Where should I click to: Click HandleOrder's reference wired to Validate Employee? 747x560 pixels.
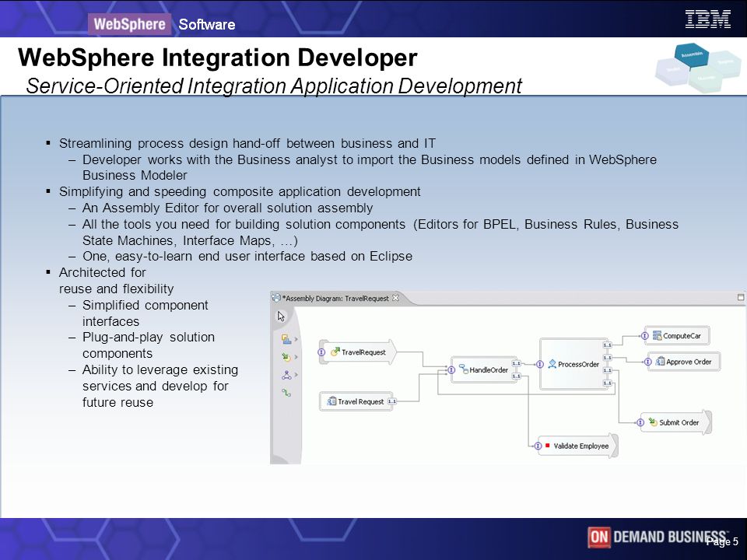pos(516,376)
